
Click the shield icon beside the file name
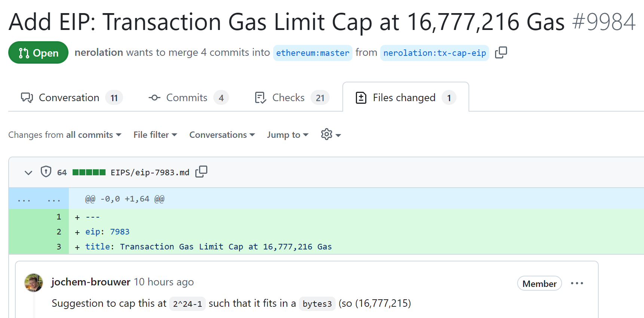click(46, 172)
